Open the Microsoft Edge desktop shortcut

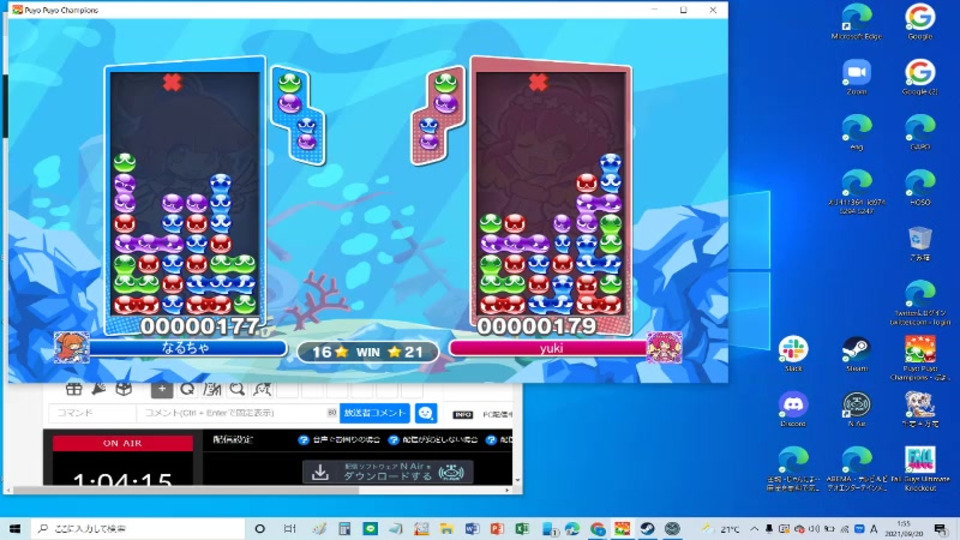pyautogui.click(x=857, y=22)
